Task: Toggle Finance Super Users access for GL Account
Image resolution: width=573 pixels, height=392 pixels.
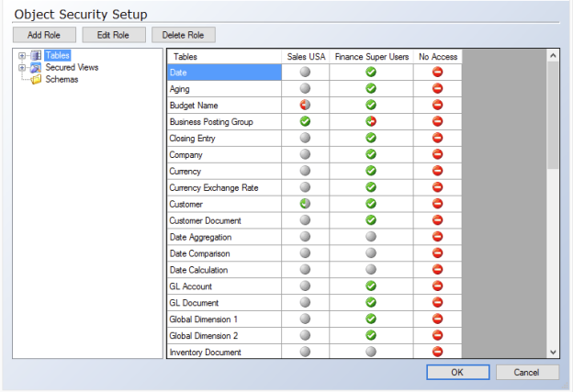Action: tap(371, 286)
